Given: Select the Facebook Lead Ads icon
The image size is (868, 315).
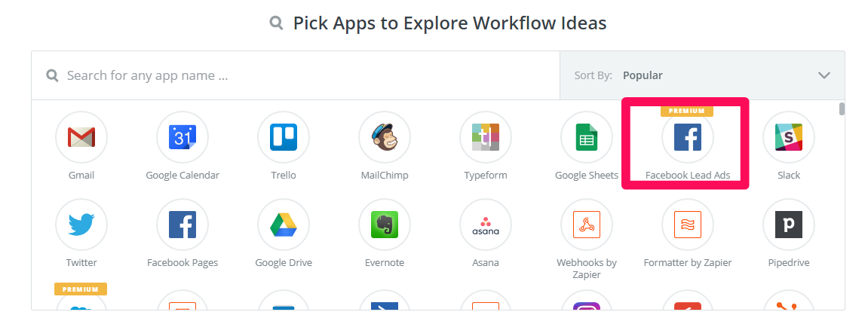Looking at the screenshot, I should (688, 137).
